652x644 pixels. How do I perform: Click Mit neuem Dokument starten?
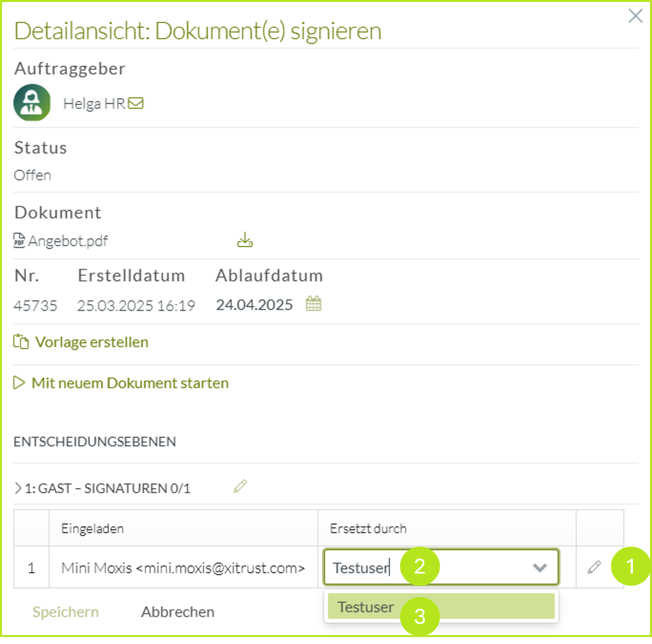coord(130,383)
